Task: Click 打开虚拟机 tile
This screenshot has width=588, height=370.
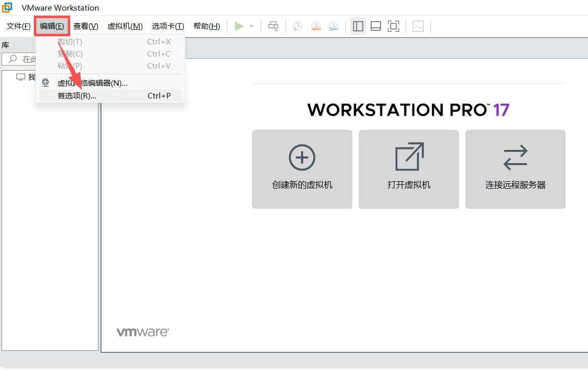Action: (409, 169)
